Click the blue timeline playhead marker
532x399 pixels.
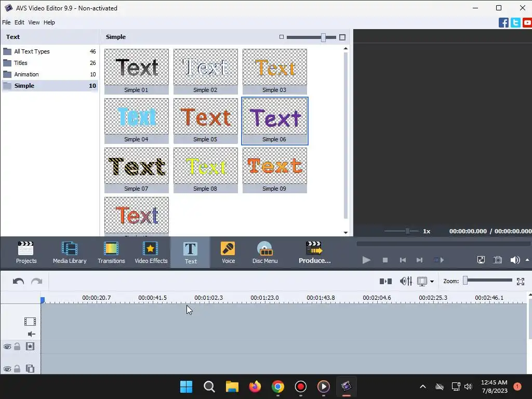[x=43, y=300]
